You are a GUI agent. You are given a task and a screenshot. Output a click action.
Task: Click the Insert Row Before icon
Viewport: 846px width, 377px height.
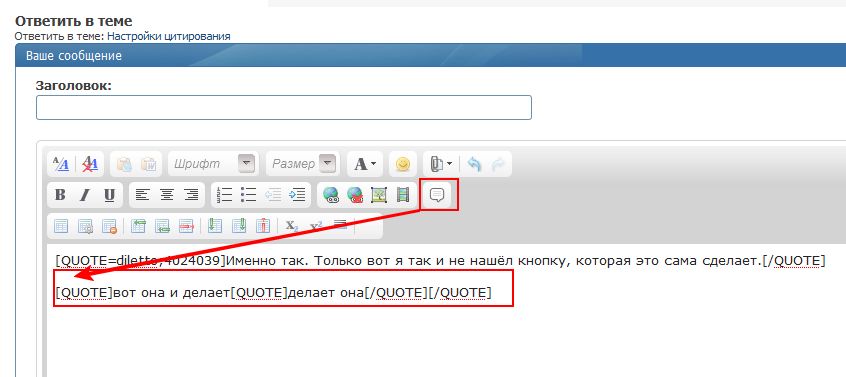click(x=138, y=226)
